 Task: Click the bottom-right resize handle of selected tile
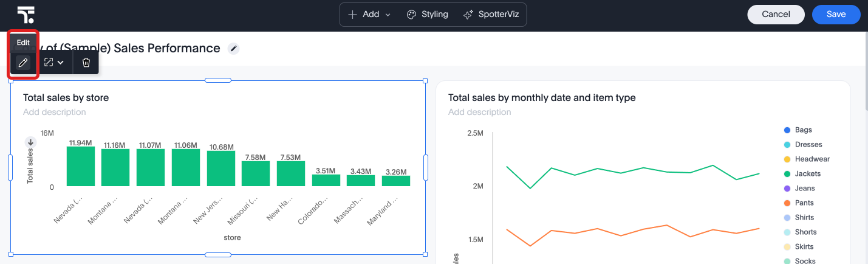(425, 254)
